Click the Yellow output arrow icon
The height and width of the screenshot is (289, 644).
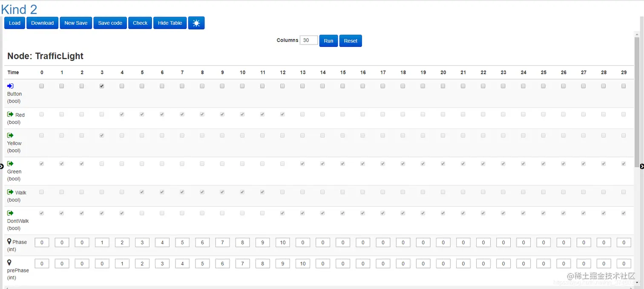pos(10,135)
